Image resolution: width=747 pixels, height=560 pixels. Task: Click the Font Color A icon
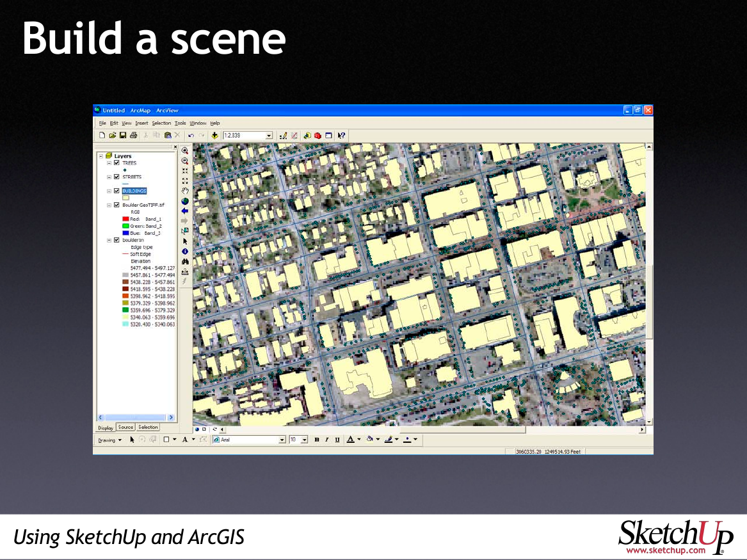pos(351,440)
